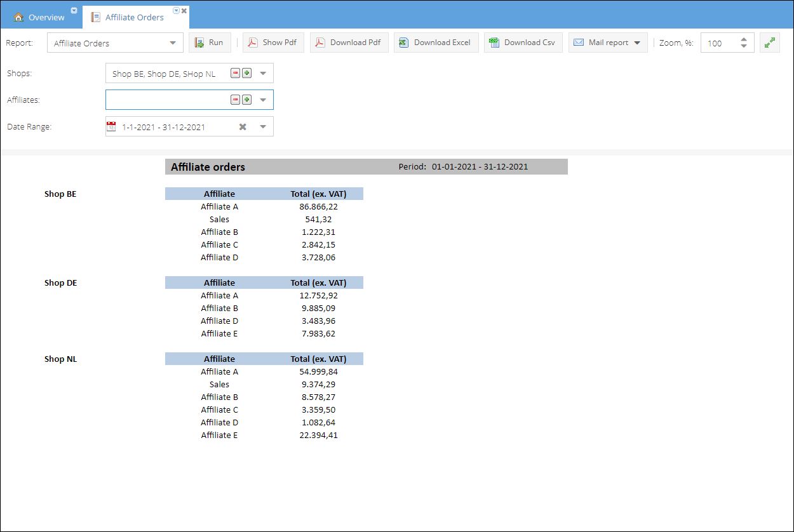The height and width of the screenshot is (532, 794).
Task: Click the value 22.394,41
Action: pos(318,435)
